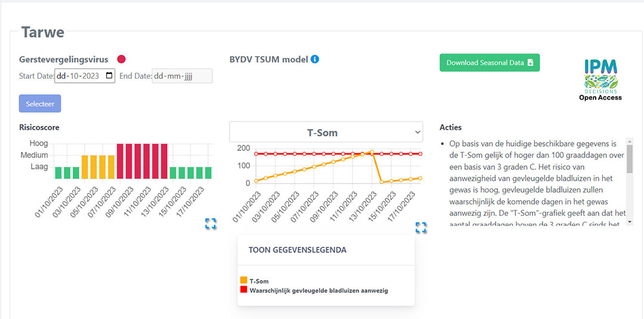Expand the T-Som chart to fullscreen
Viewport: 644px width, 319px height.
coord(421,227)
